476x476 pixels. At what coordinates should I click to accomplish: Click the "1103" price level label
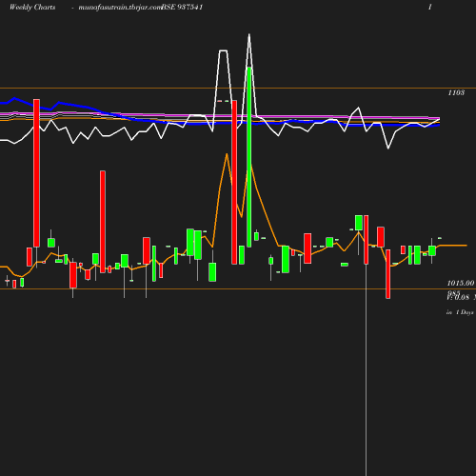point(456,92)
